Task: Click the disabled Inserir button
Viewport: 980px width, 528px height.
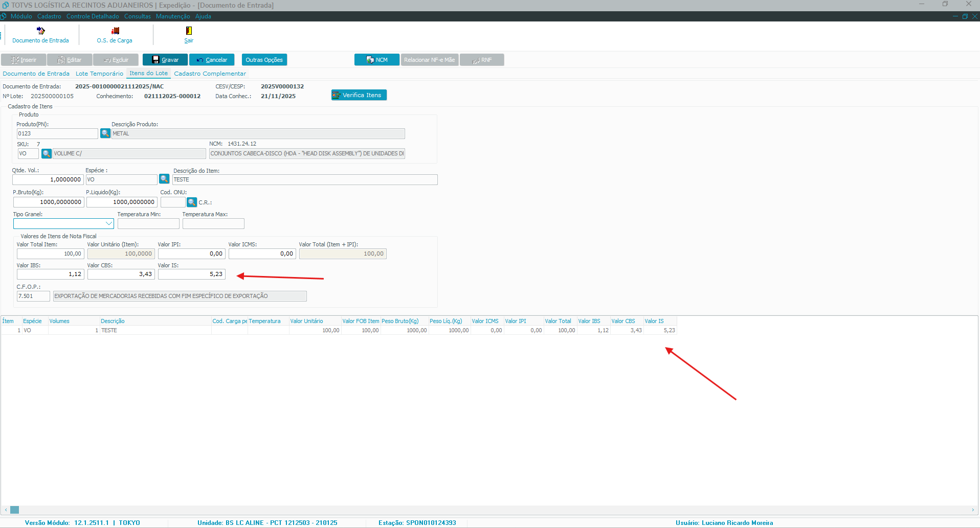Action: [x=24, y=60]
